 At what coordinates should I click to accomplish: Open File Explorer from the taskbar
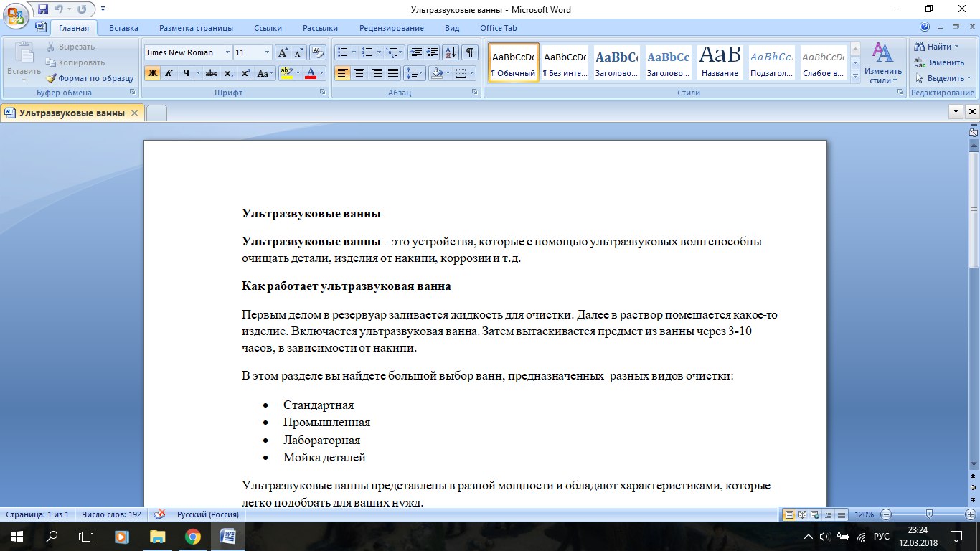point(157,536)
